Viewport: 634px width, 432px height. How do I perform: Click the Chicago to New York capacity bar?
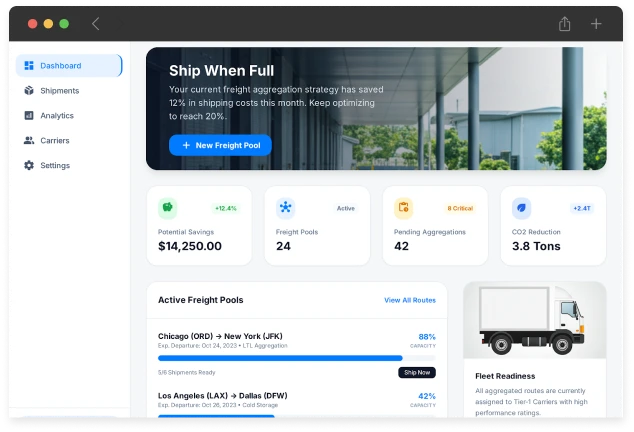point(297,358)
